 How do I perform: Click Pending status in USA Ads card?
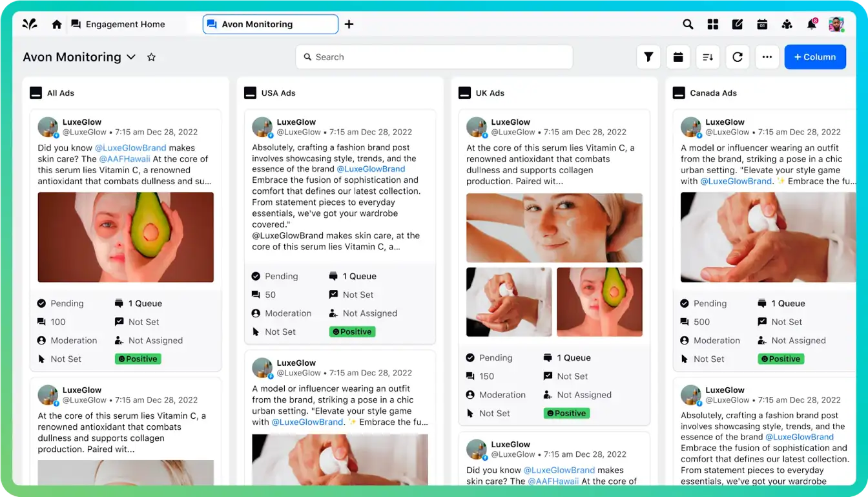274,276
